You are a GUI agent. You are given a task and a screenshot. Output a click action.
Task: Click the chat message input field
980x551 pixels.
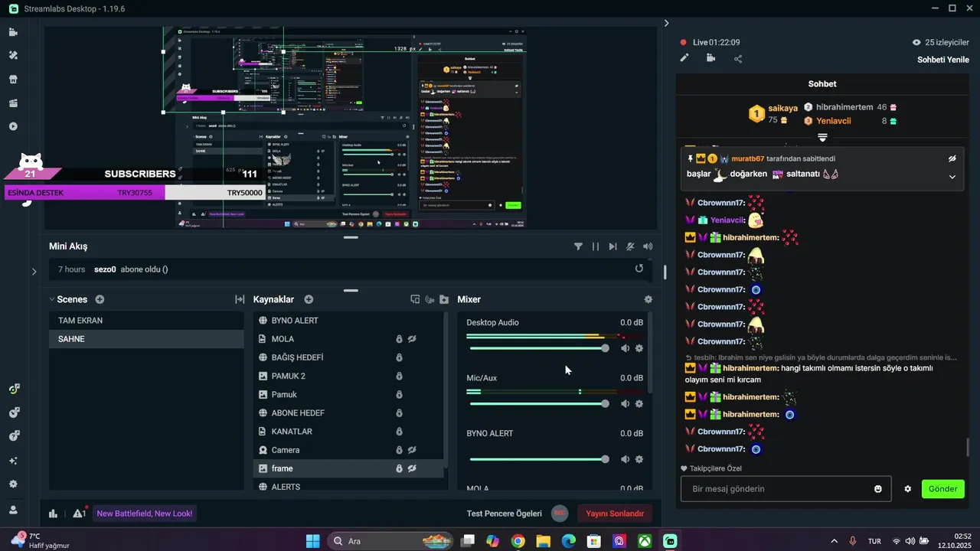click(x=786, y=489)
